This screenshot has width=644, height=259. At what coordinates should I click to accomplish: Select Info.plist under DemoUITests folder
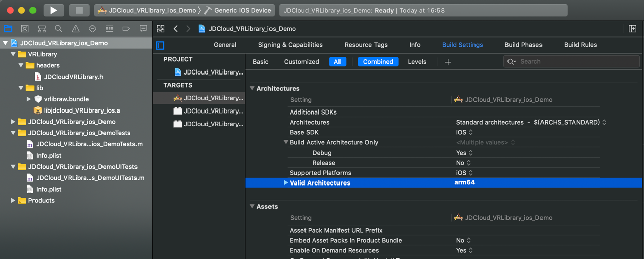tap(44, 189)
